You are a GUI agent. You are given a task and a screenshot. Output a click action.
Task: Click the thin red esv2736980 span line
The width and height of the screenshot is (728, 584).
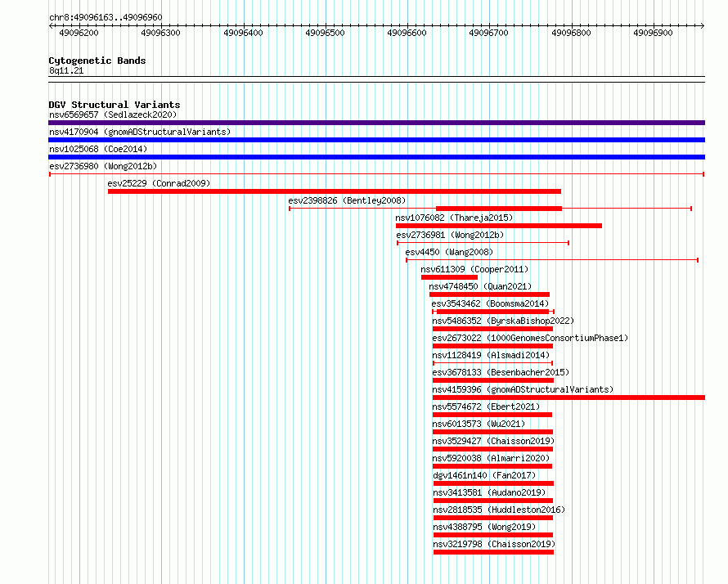(x=376, y=174)
